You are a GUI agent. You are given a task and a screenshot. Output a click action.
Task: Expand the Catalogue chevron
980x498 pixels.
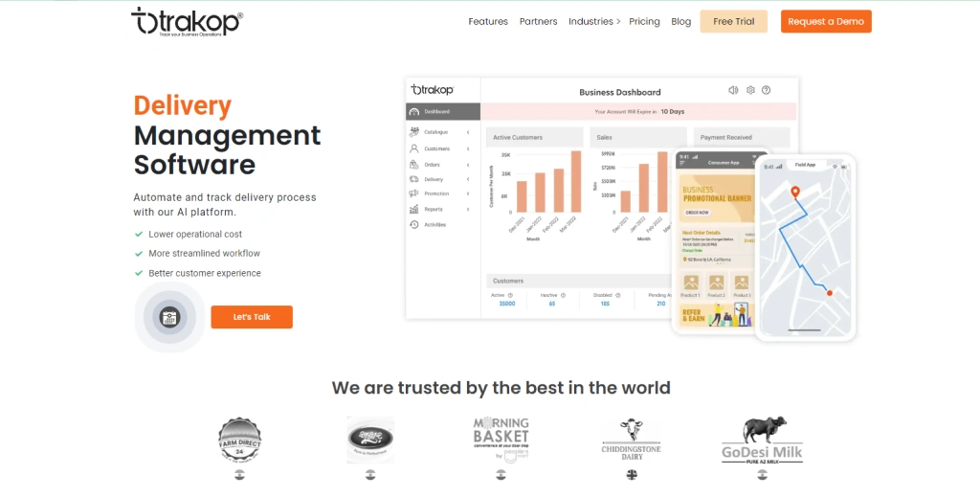468,132
